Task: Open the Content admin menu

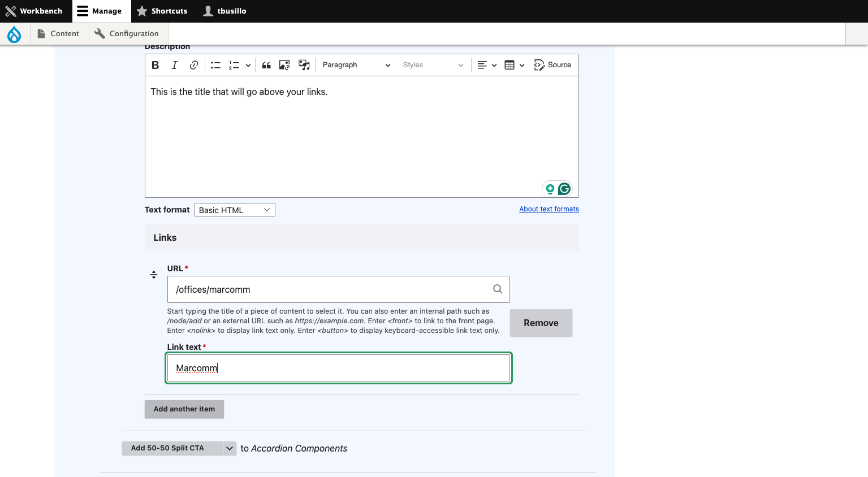Action: pyautogui.click(x=58, y=34)
